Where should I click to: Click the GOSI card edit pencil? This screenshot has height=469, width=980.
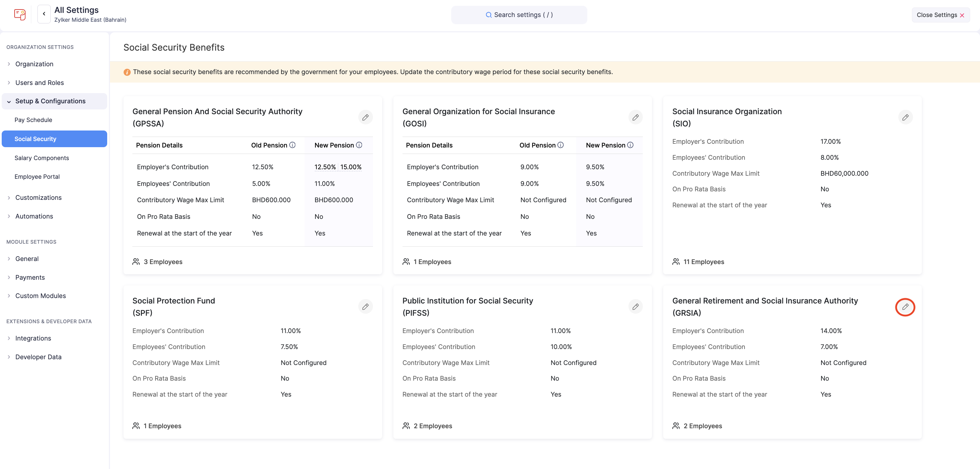(635, 118)
